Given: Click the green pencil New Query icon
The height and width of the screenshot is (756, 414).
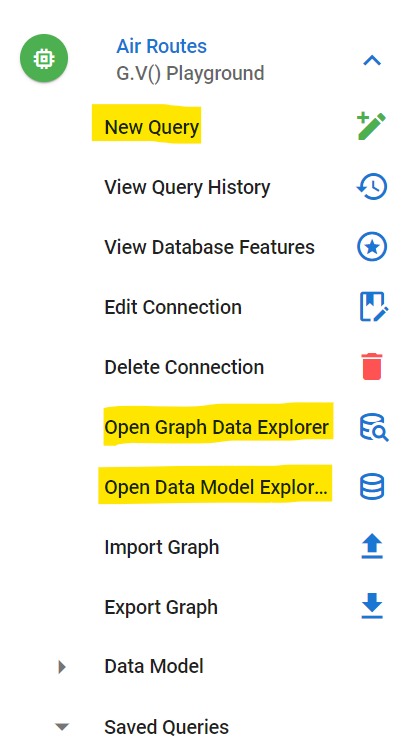Looking at the screenshot, I should pos(372,126).
